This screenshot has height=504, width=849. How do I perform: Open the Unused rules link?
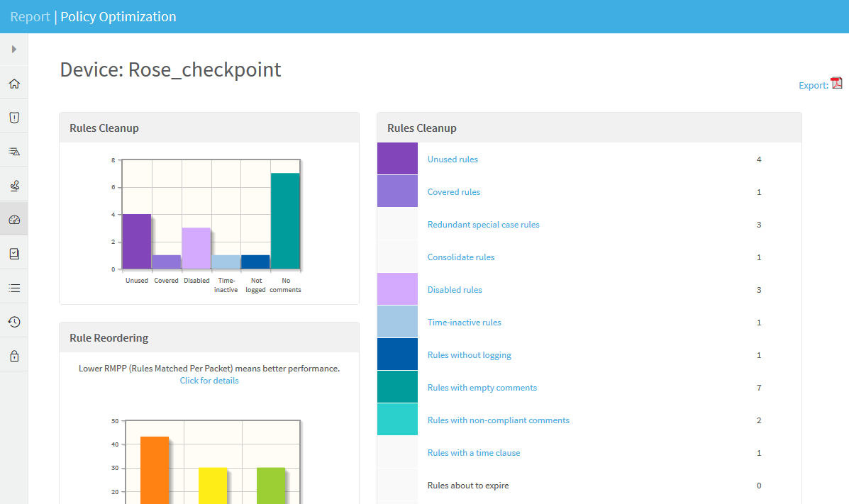(x=453, y=159)
